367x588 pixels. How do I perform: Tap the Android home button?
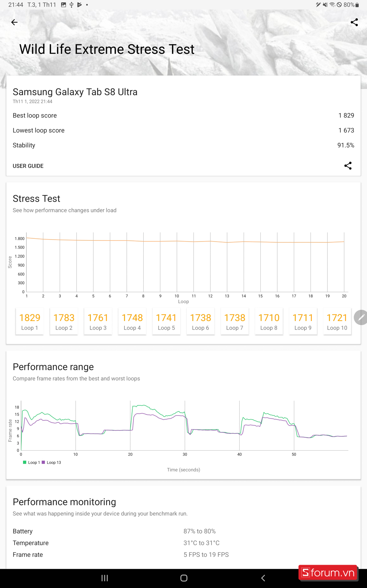184,578
